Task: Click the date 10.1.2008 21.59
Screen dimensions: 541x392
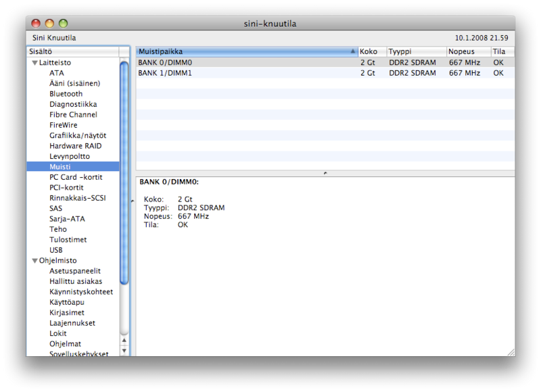Action: pyautogui.click(x=481, y=38)
